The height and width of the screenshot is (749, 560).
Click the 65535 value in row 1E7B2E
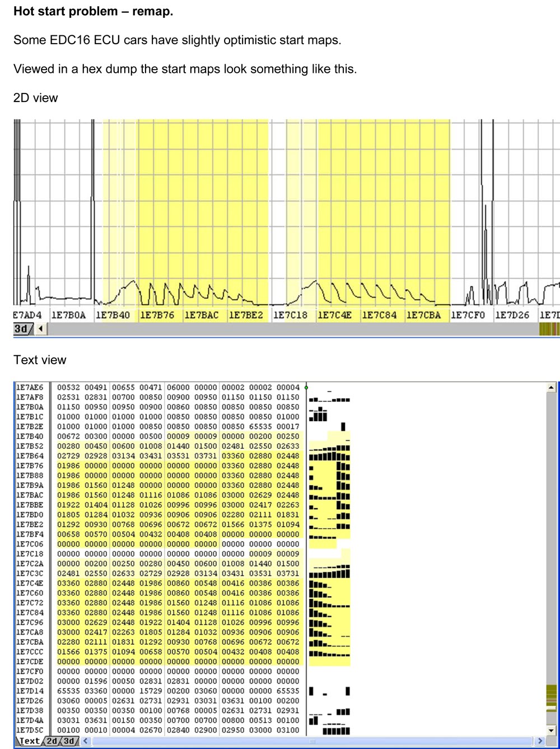pyautogui.click(x=260, y=426)
